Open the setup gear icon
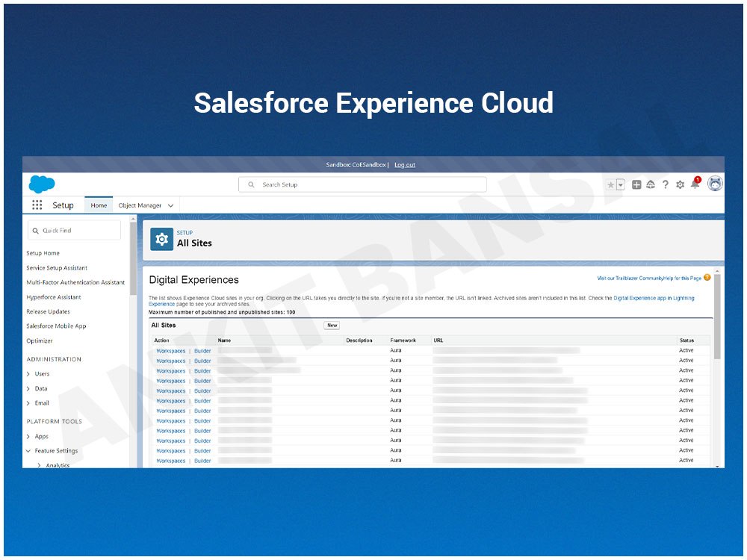747x560 pixels. pos(681,184)
